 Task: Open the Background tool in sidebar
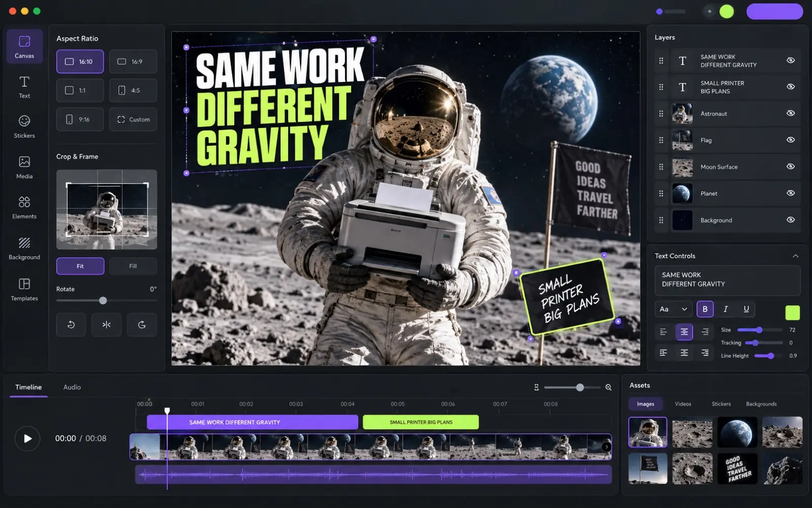24,248
